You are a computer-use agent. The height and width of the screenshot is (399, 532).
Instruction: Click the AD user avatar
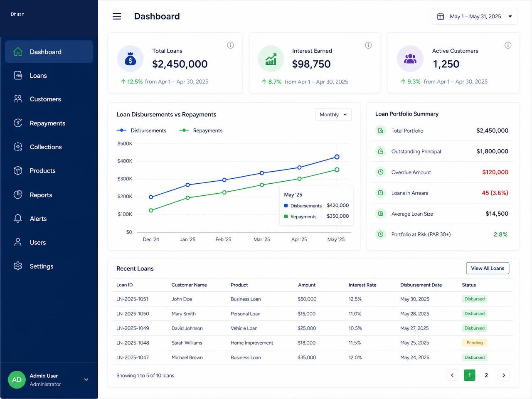17,380
